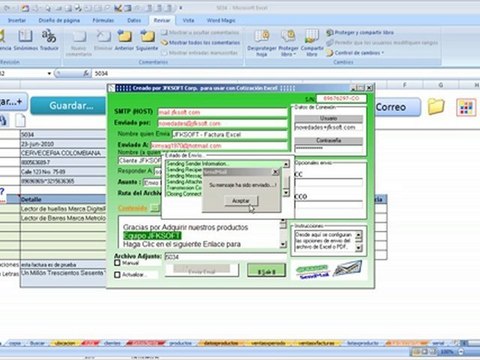This screenshot has height=360, width=480.
Task: Open the clientes sheet tab
Action: [112, 343]
